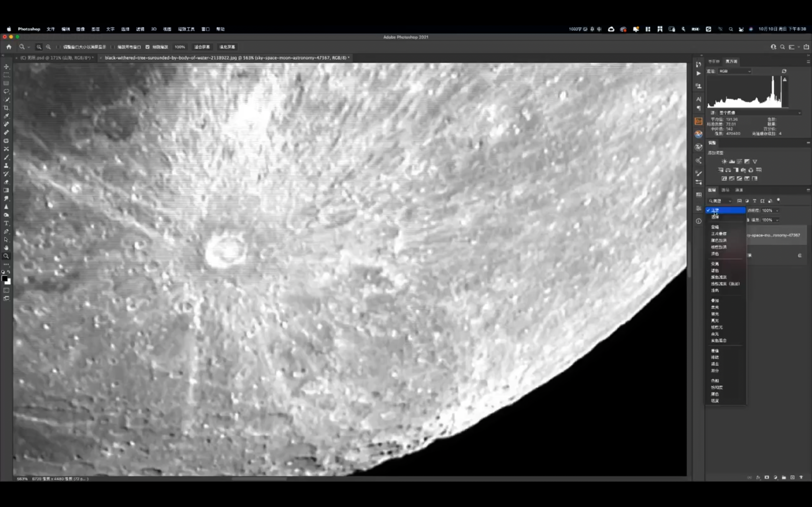Toggle the Scrubby Zoom checkbox
This screenshot has height=507, width=812.
147,47
